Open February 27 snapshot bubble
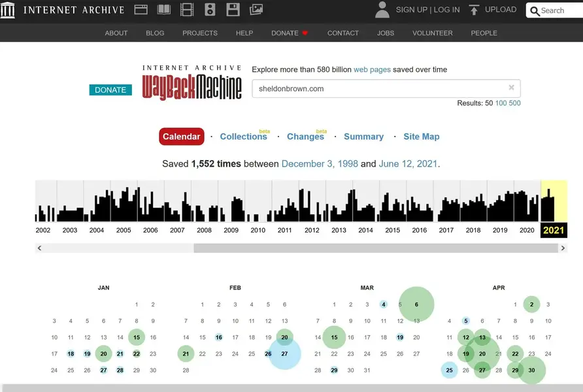 tap(284, 353)
